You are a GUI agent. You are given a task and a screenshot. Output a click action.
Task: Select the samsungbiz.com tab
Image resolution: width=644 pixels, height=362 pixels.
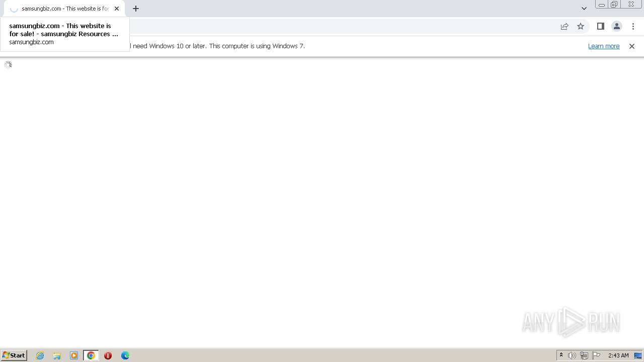point(64,9)
